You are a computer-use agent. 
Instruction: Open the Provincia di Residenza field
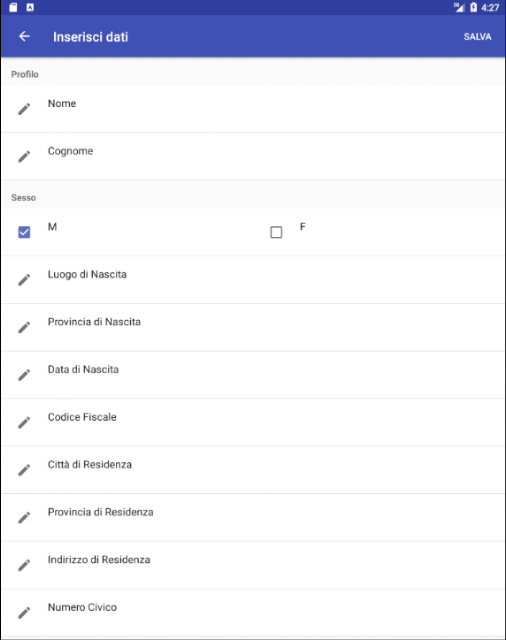click(x=253, y=518)
